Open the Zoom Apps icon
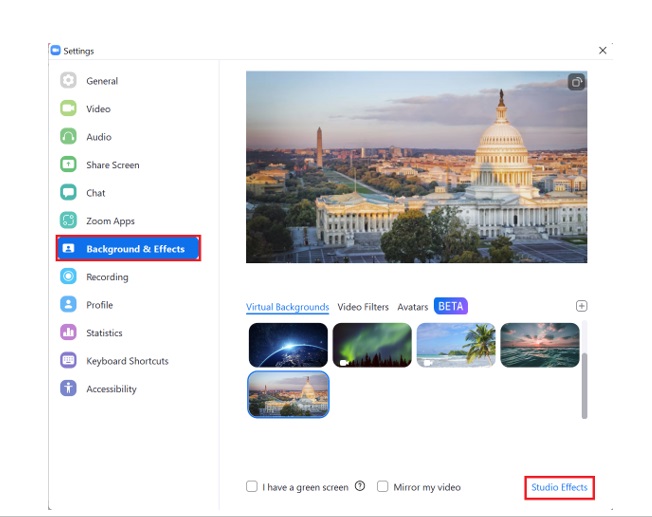Screen dimensions: 652x517 [x=68, y=221]
